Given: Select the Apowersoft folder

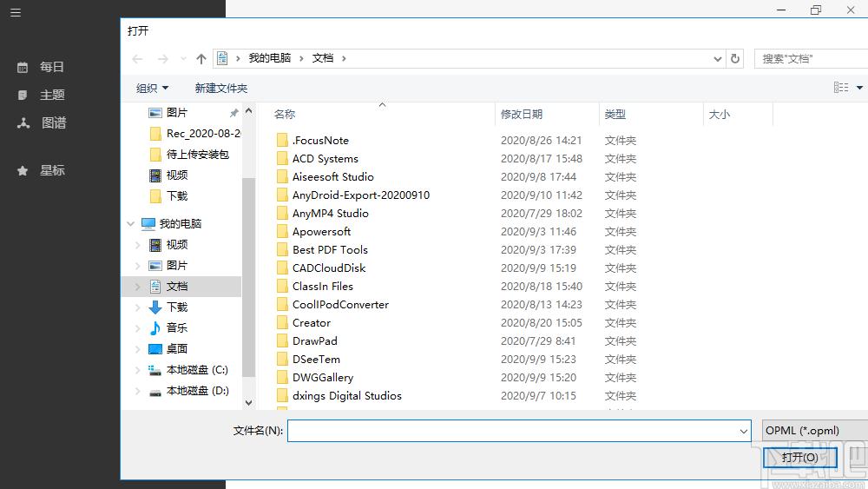Looking at the screenshot, I should coord(314,232).
